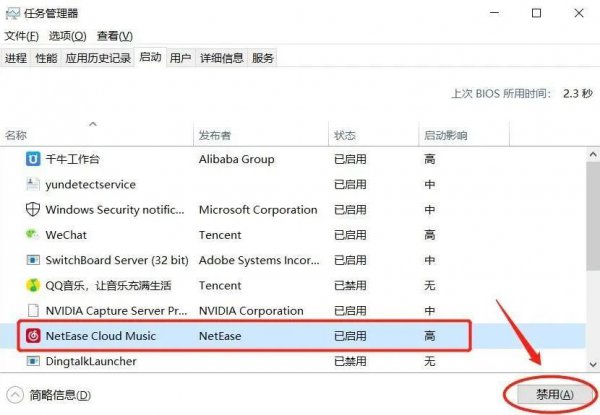Click the NetEase Cloud Music red icon
The height and width of the screenshot is (415, 600).
point(32,336)
